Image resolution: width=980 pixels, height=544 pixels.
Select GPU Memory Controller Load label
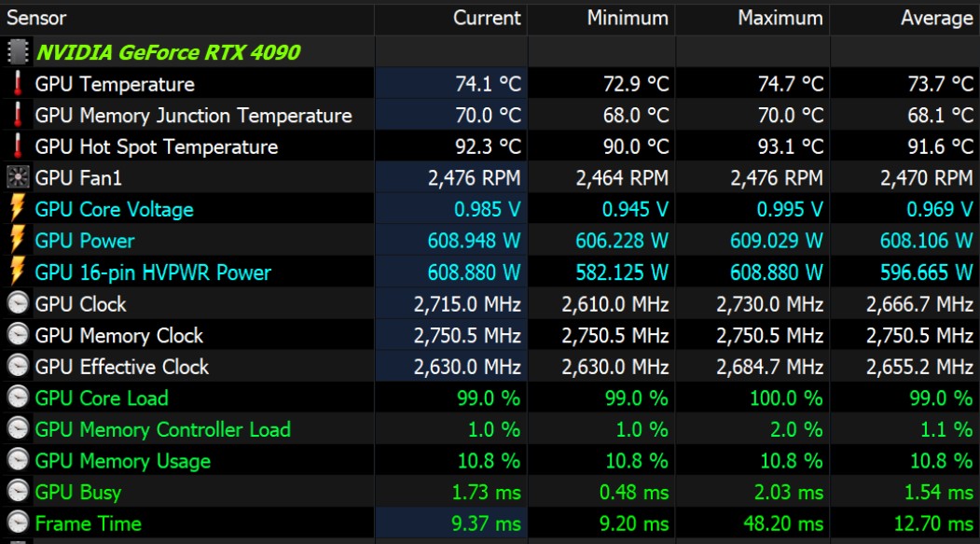[x=163, y=429]
